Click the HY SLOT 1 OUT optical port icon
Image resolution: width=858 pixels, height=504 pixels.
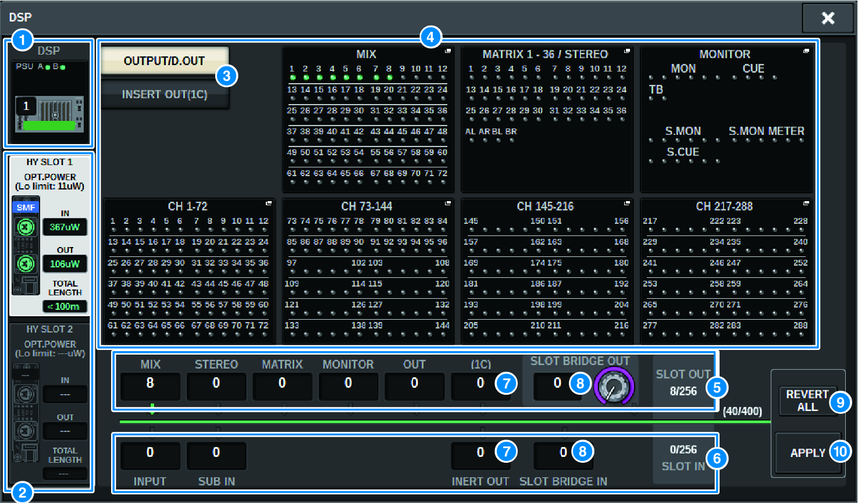(26, 264)
